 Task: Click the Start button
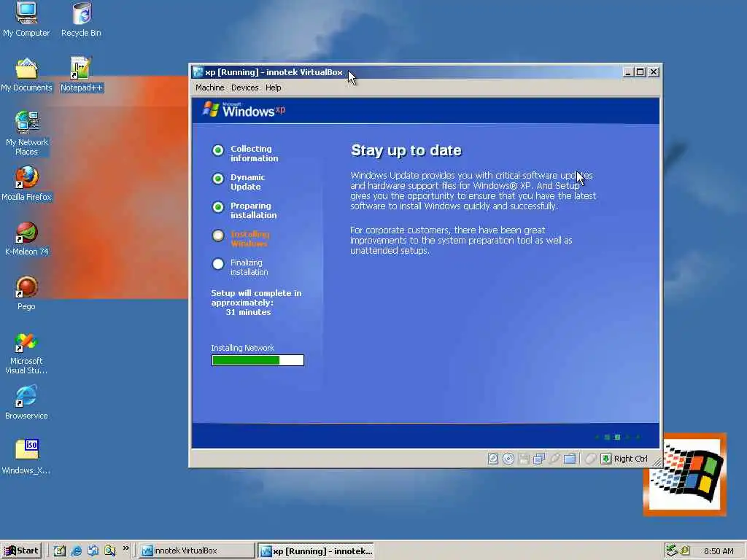[21, 551]
